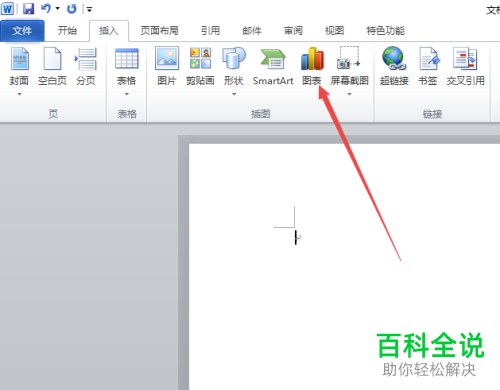Open the 邮件 (Mailings) tab
The image size is (500, 390).
[x=252, y=31]
